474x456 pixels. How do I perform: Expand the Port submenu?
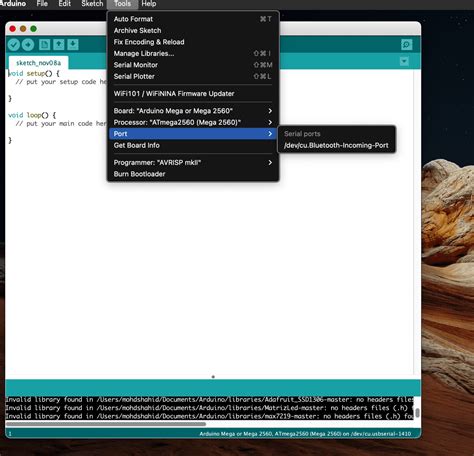(193, 134)
